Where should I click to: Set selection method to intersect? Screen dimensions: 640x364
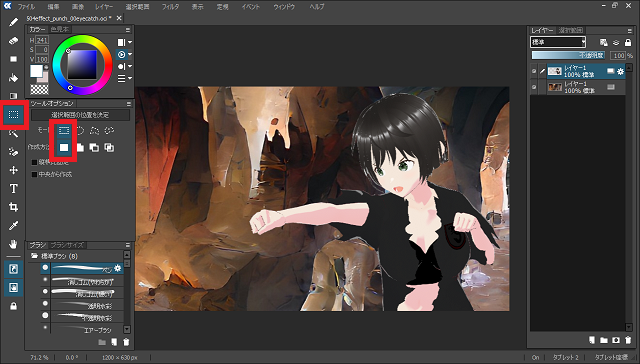109,148
